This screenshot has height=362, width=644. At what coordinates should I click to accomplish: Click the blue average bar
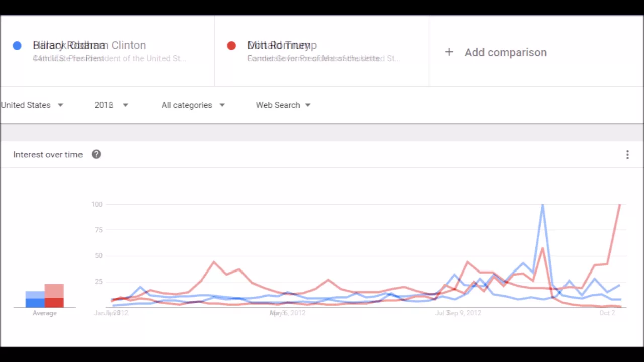click(35, 299)
